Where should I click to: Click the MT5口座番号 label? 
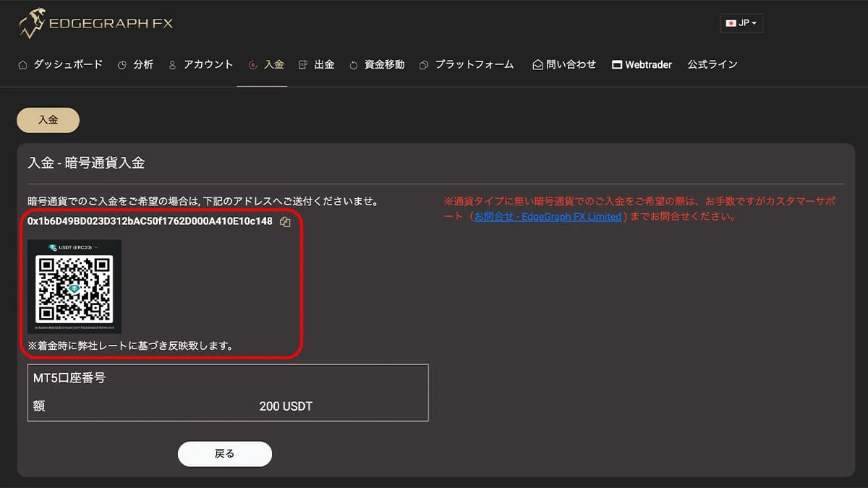[69, 378]
